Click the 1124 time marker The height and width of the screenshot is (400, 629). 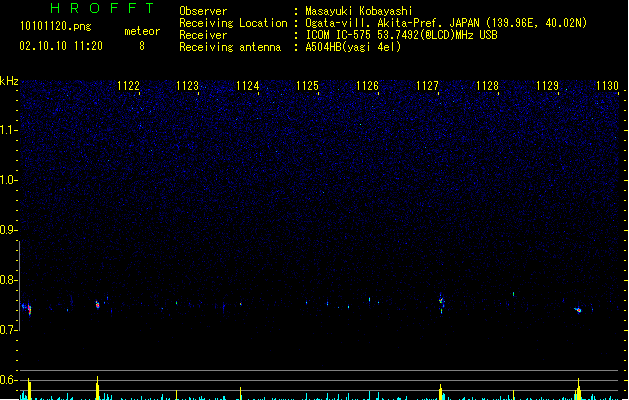[x=248, y=86]
